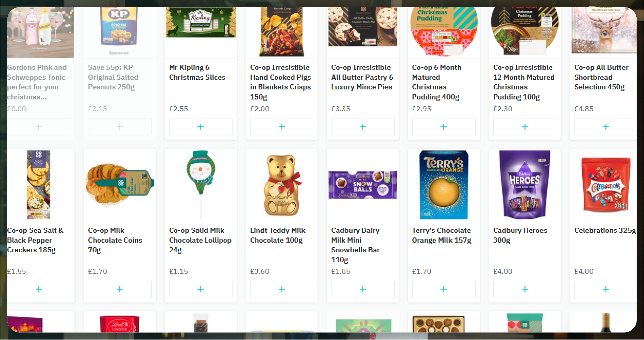This screenshot has height=340, width=644.
Task: Open Co-op Sea Salt & Black Pepper Crackers link
Action: tap(35, 240)
